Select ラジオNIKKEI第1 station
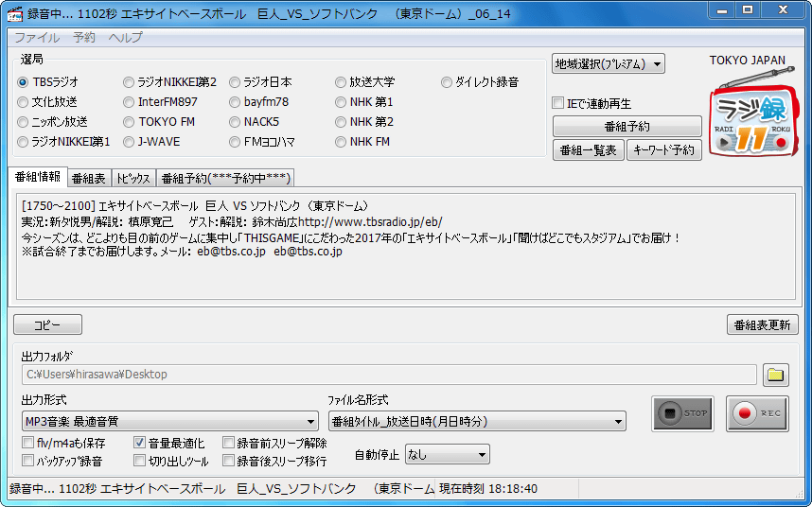Viewport: 812px width, 507px height. click(x=63, y=142)
